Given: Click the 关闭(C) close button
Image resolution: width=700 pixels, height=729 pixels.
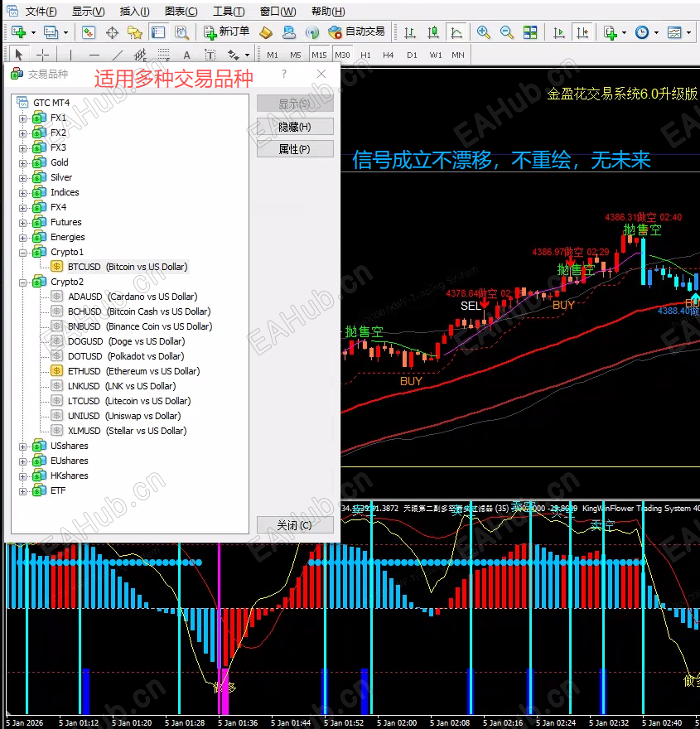Looking at the screenshot, I should pyautogui.click(x=295, y=525).
